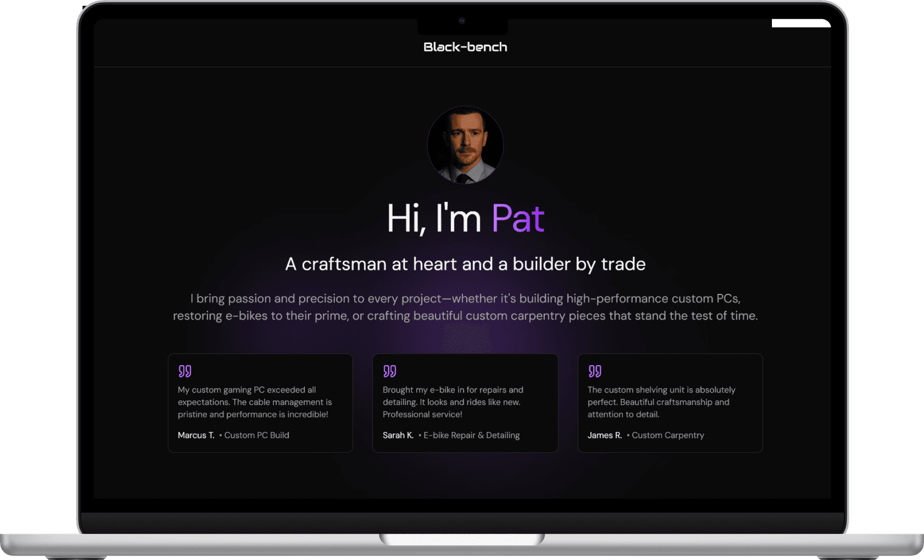Viewport: 924px width, 560px height.
Task: Click the webcam dot in laptop notch
Action: pyautogui.click(x=462, y=21)
